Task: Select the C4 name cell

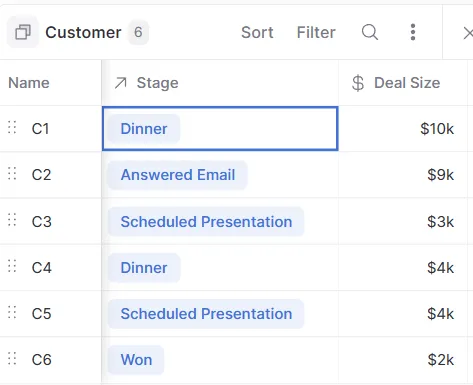Action: (51, 267)
